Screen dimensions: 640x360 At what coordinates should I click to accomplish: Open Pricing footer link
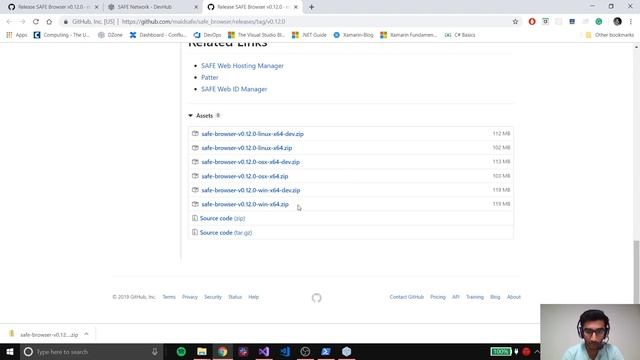tap(438, 297)
